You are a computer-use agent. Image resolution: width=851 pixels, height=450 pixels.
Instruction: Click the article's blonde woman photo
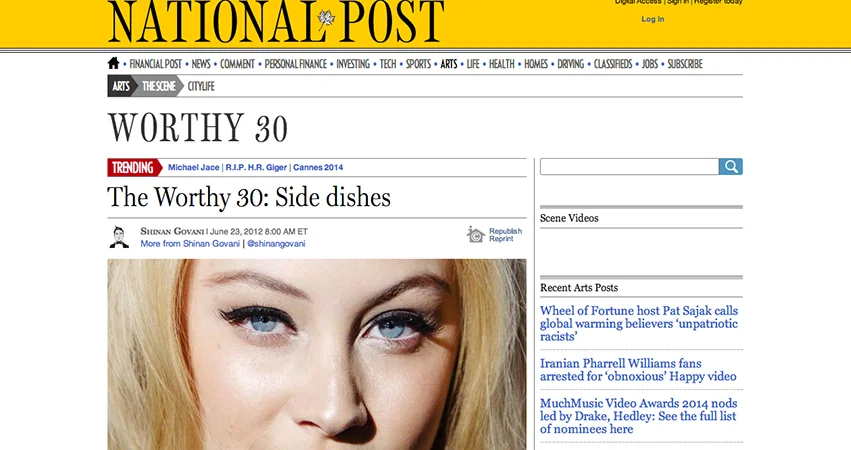pos(316,354)
